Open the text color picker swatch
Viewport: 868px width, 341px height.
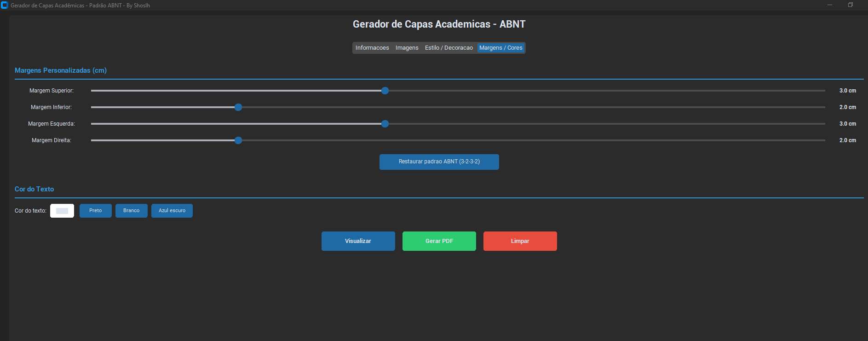click(x=62, y=211)
